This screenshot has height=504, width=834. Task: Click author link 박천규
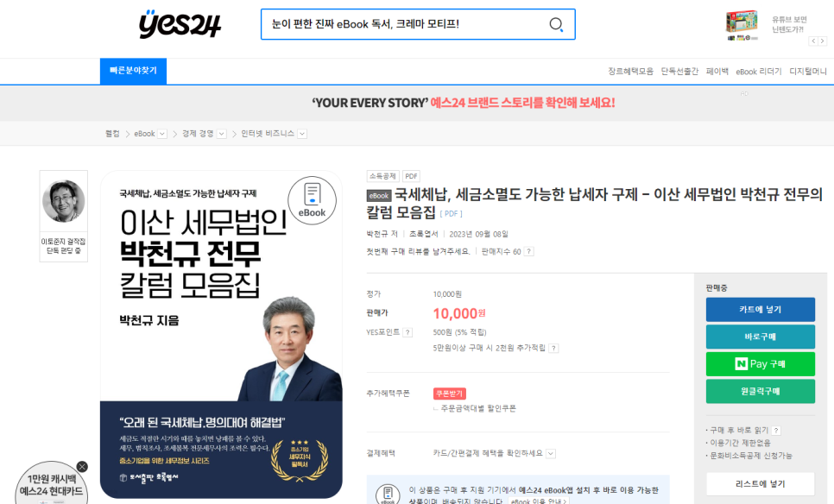click(x=377, y=234)
